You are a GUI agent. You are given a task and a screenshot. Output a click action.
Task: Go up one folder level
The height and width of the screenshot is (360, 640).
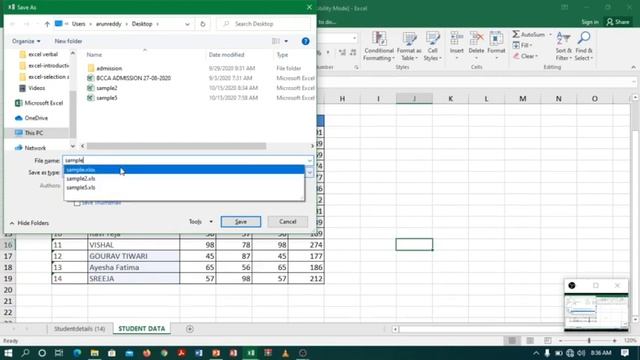47,24
